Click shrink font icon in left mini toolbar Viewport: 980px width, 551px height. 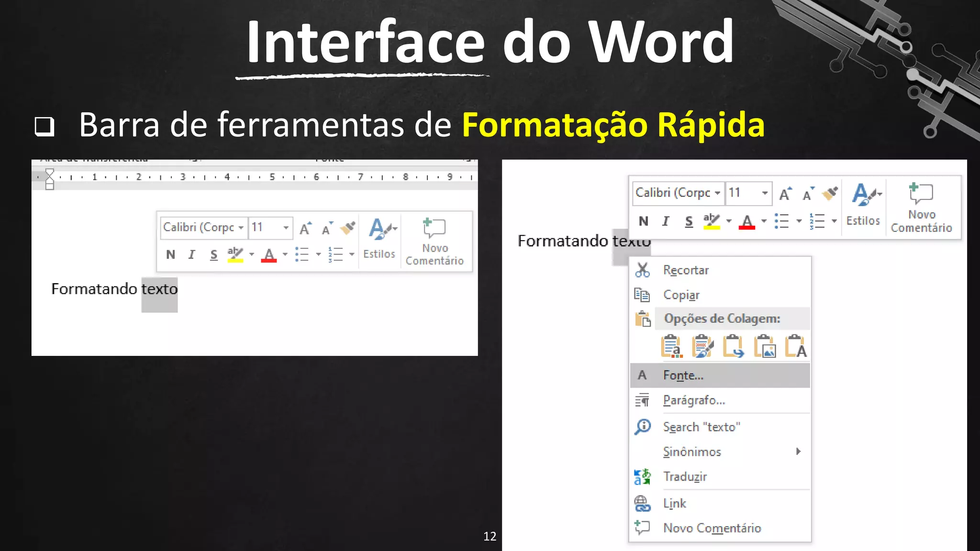point(327,228)
